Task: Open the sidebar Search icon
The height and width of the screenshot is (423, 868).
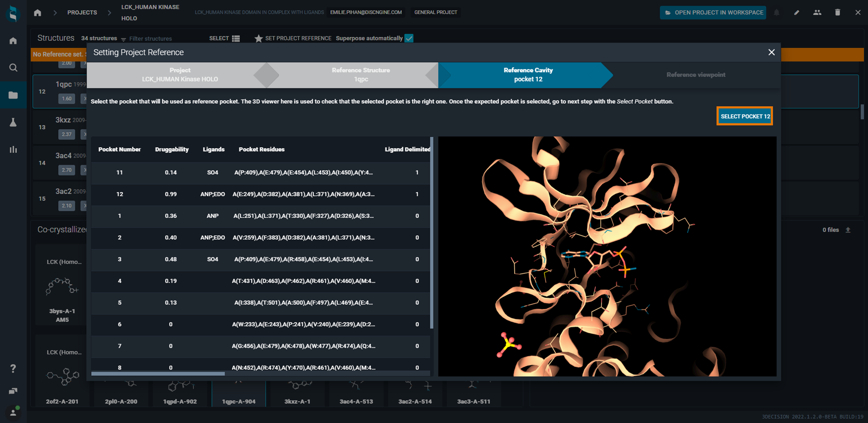Action: pos(13,68)
